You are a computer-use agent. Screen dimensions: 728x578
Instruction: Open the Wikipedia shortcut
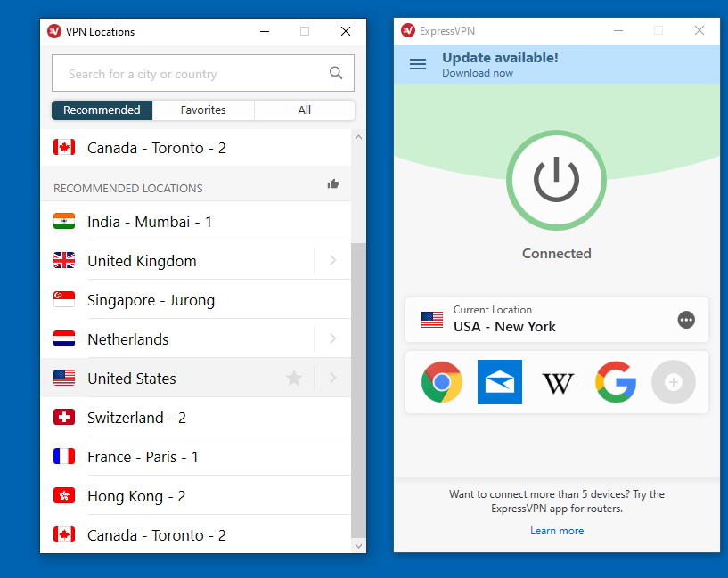558,383
